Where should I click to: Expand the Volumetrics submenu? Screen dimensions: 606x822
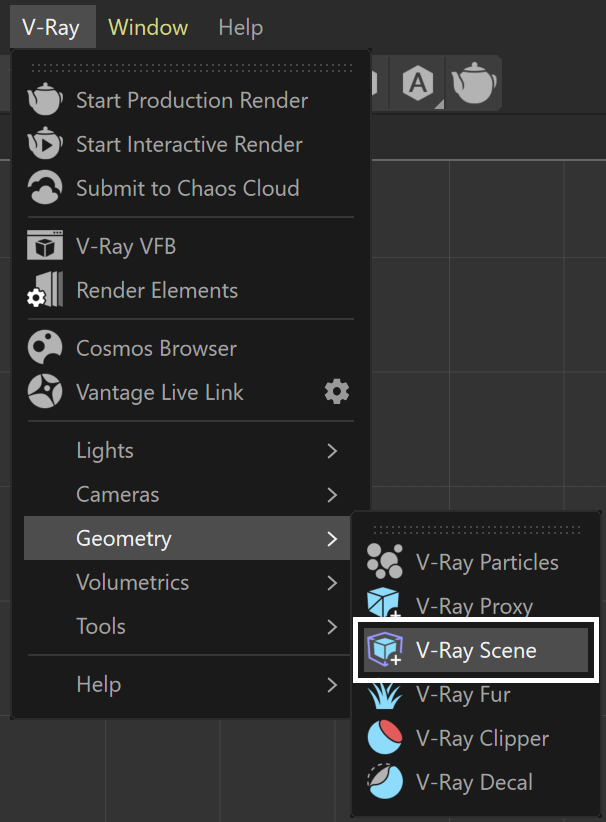[x=187, y=582]
